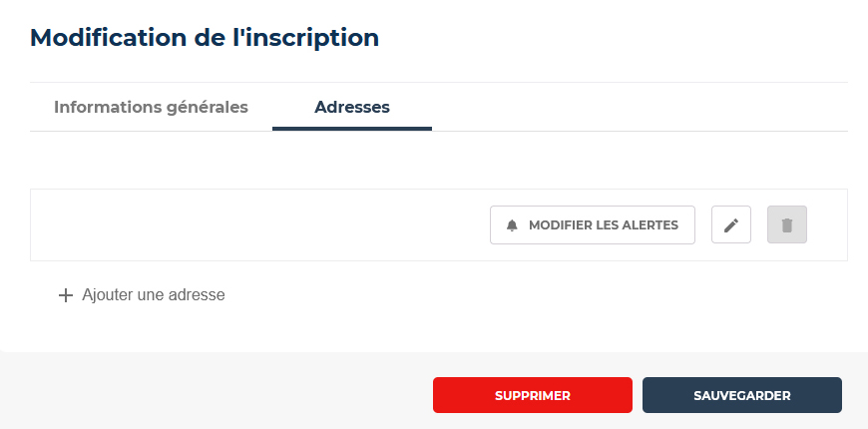
Task: Click the word SUPPRIMER on the red button
Action: tap(533, 396)
